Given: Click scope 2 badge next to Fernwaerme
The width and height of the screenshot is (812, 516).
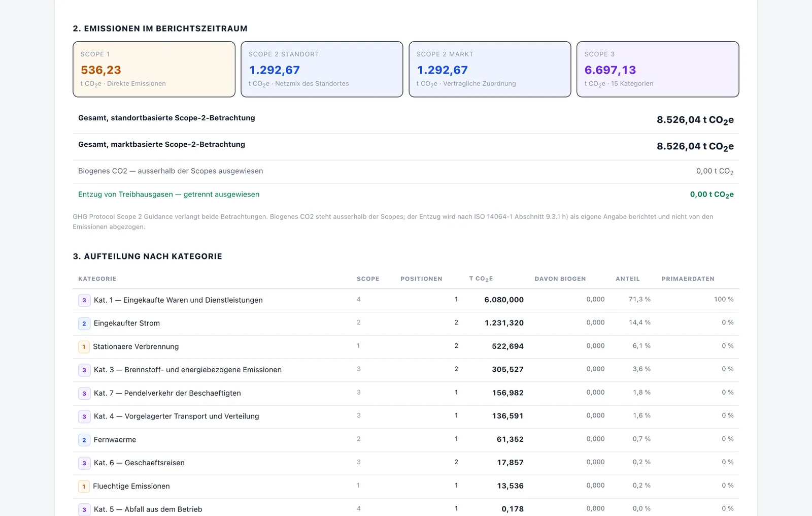Looking at the screenshot, I should pyautogui.click(x=84, y=440).
